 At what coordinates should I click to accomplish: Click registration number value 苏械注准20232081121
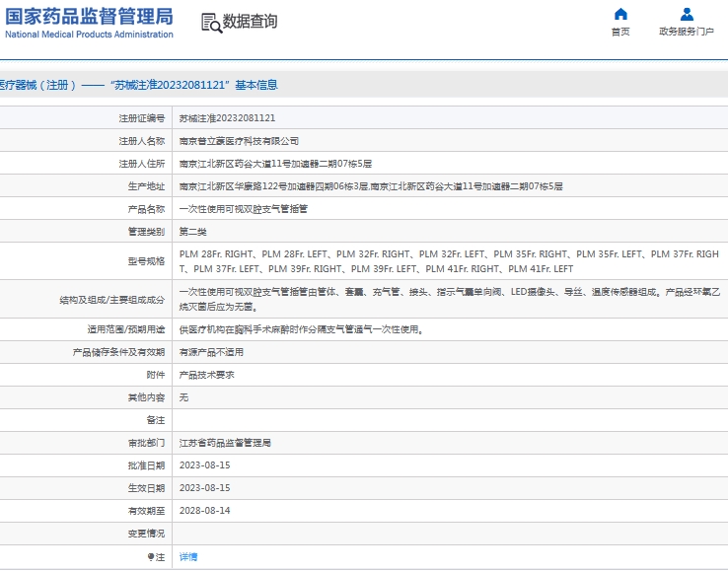(227, 118)
